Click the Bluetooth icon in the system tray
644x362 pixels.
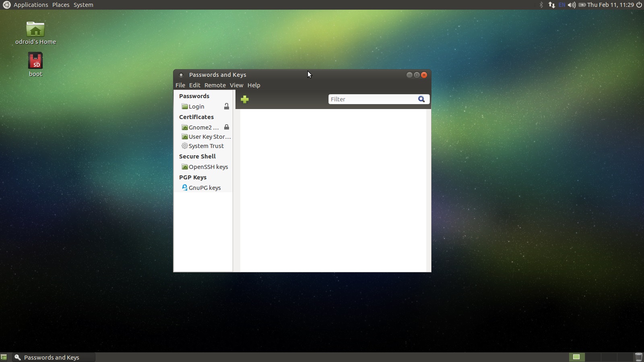(x=541, y=5)
